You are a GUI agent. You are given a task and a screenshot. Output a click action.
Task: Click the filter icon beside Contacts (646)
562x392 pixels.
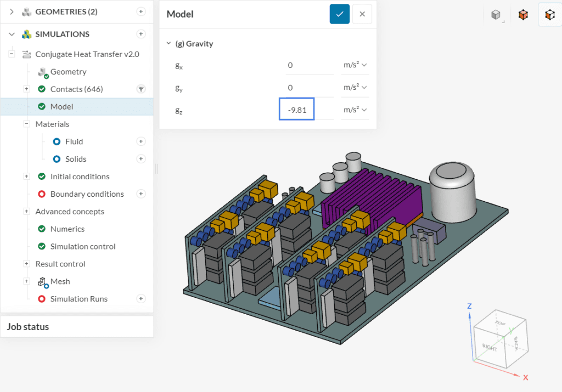pyautogui.click(x=141, y=89)
